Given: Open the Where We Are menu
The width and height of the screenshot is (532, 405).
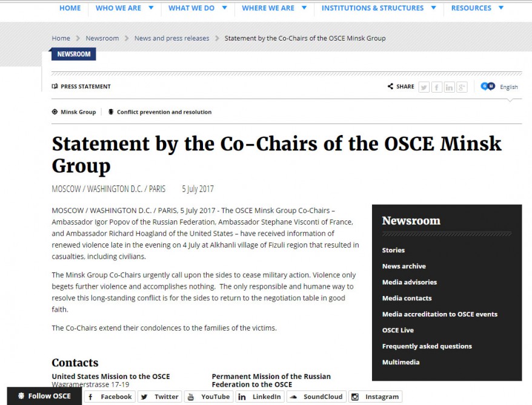Looking at the screenshot, I should [x=268, y=8].
